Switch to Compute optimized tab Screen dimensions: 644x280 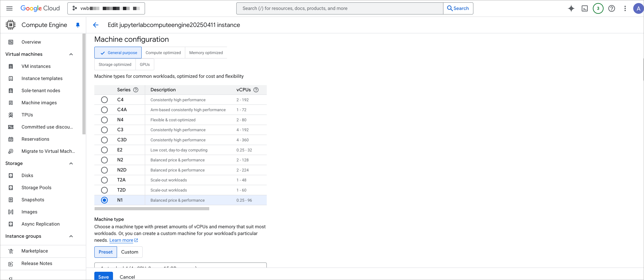pos(163,53)
